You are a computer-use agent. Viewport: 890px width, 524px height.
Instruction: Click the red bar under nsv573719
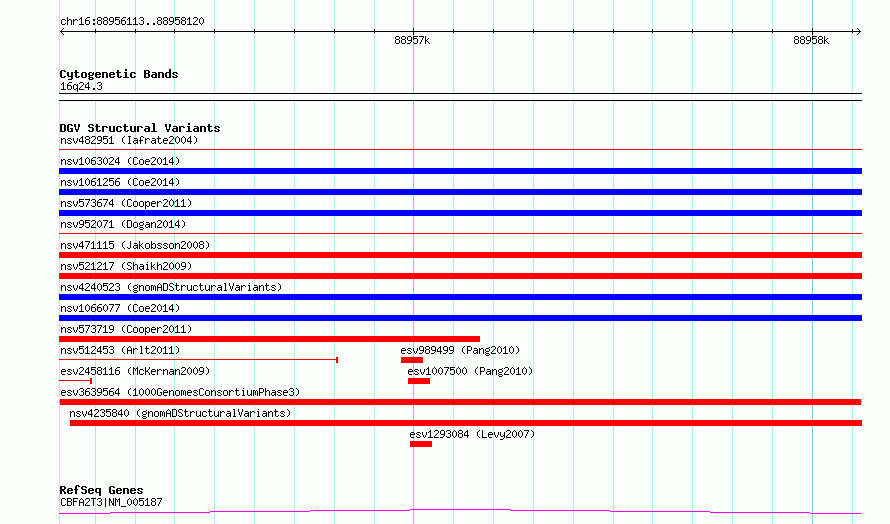tap(270, 339)
